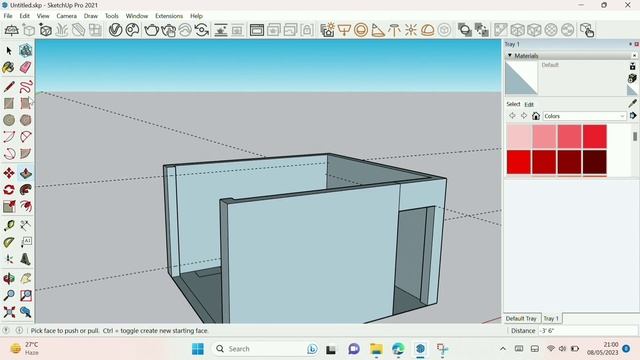Pick the bright red swatch in second row
The height and width of the screenshot is (360, 640).
519,162
